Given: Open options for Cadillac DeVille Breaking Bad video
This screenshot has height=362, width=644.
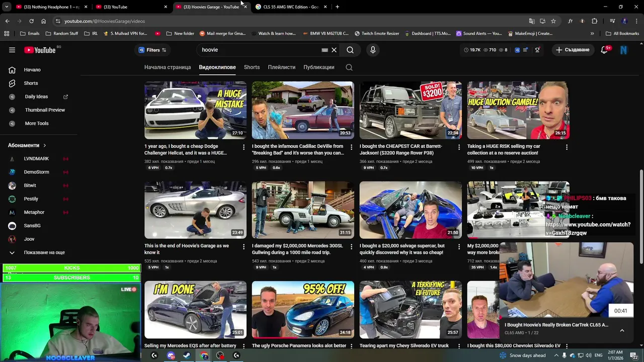Looking at the screenshot, I should 351,147.
